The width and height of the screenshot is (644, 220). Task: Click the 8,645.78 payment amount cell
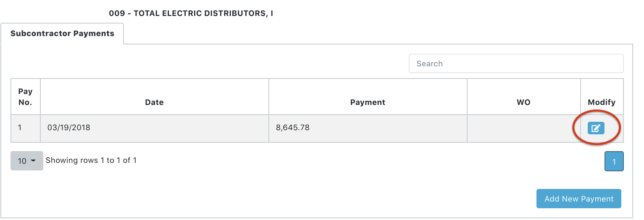pyautogui.click(x=368, y=128)
